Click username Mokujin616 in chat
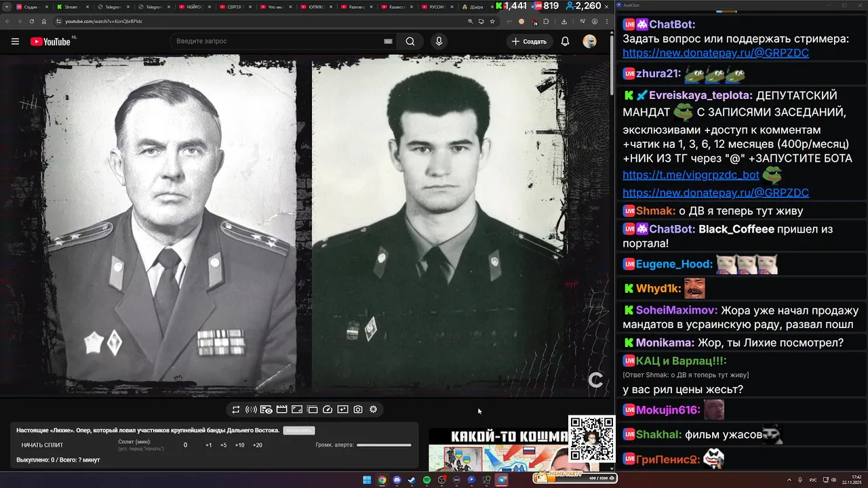 [667, 410]
